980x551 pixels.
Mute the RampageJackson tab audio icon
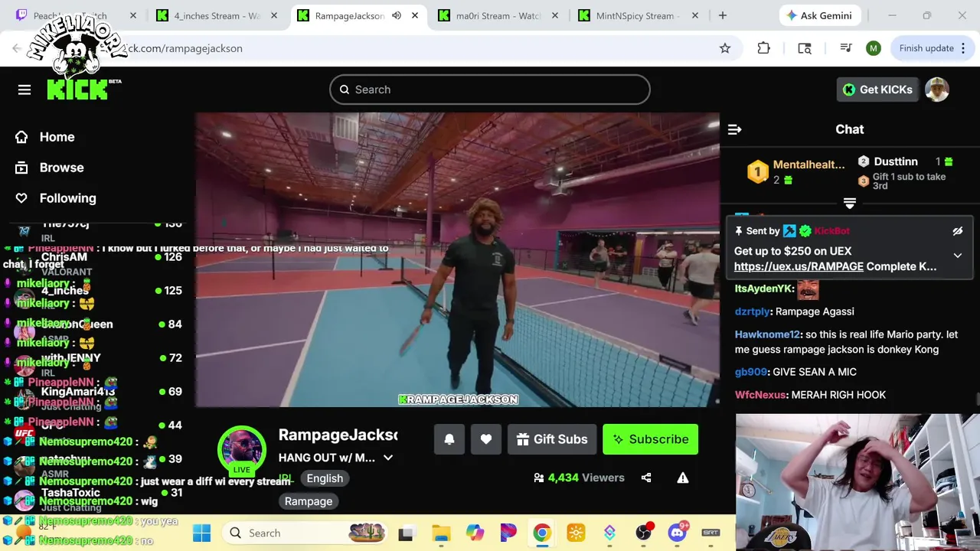397,15
